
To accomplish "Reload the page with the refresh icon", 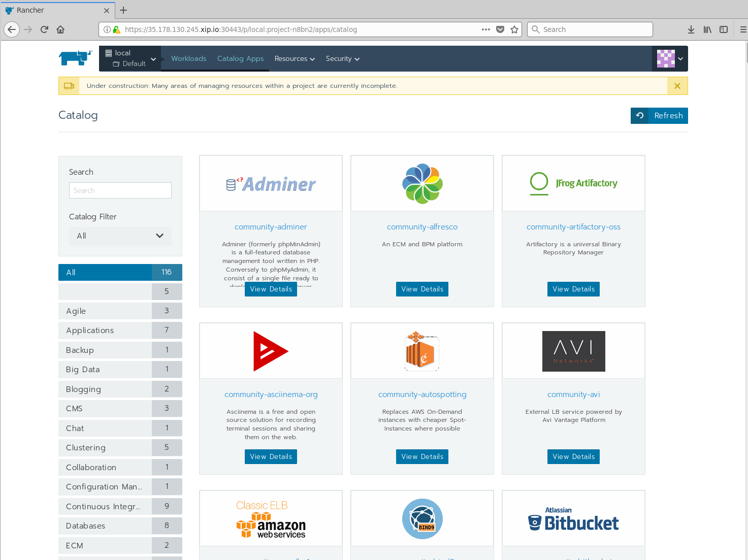I will pyautogui.click(x=44, y=29).
